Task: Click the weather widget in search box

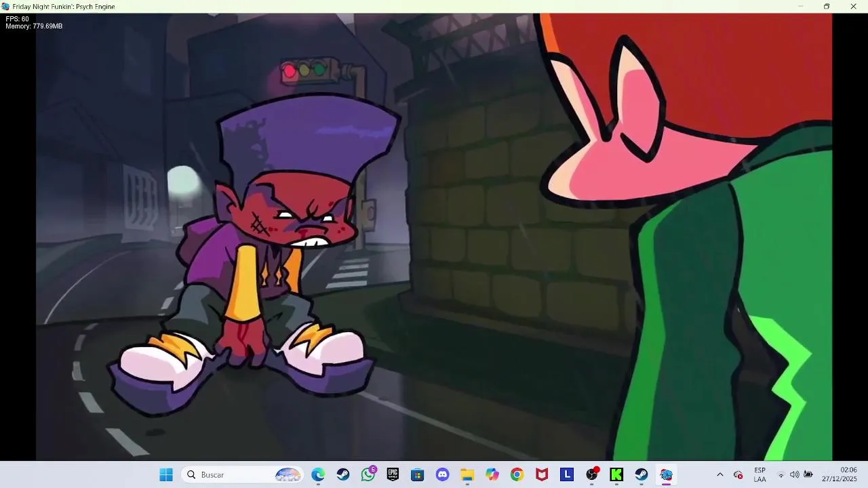Action: pyautogui.click(x=288, y=474)
